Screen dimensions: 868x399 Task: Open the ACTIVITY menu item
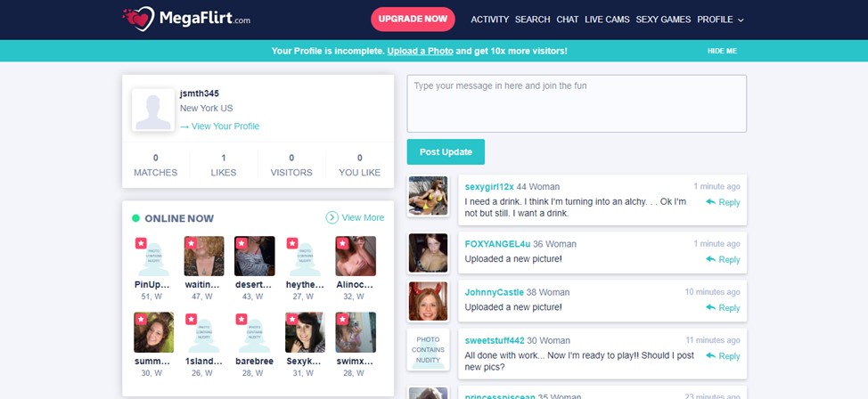click(x=490, y=20)
